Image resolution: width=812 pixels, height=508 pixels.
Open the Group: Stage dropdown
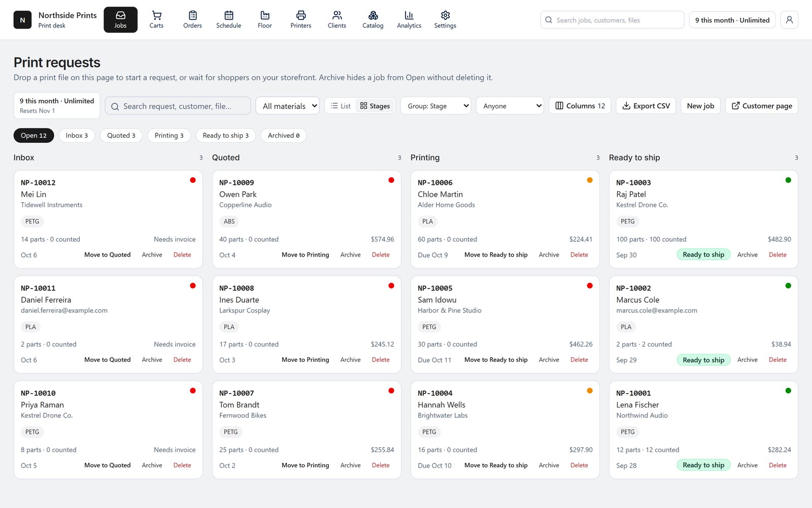(435, 106)
